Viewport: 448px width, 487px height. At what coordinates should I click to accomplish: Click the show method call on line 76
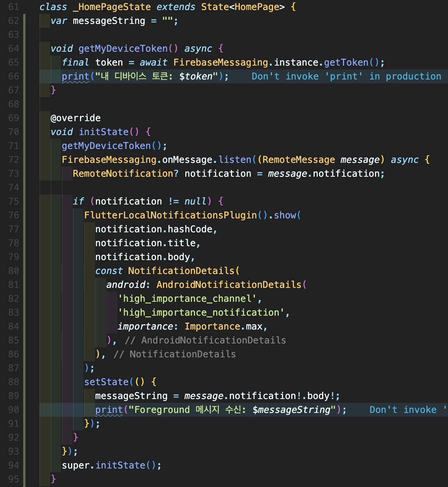point(285,215)
